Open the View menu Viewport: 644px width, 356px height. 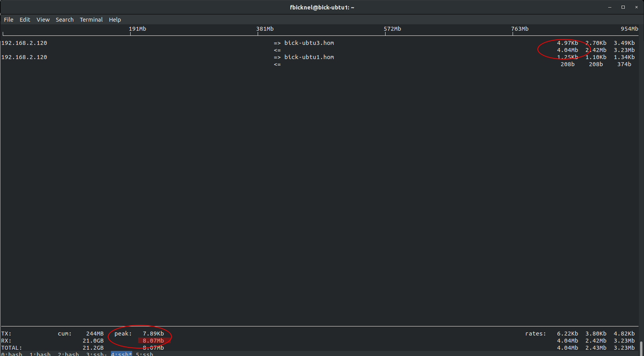pyautogui.click(x=43, y=20)
